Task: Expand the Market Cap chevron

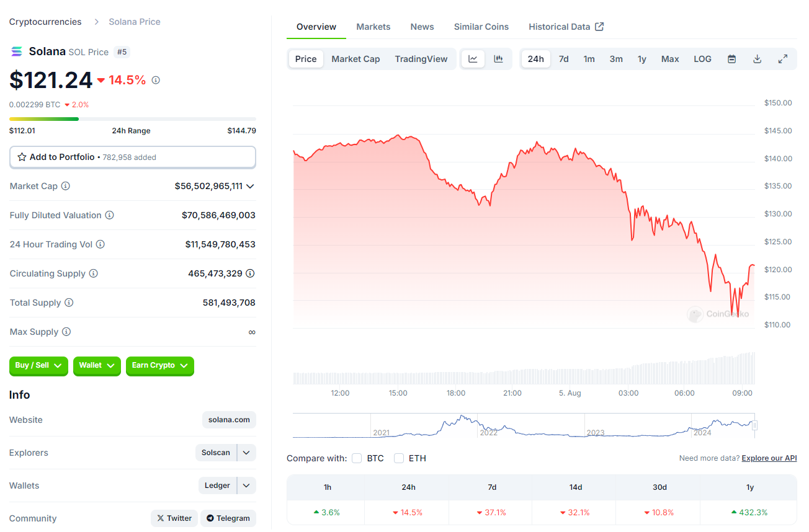Action: [250, 186]
